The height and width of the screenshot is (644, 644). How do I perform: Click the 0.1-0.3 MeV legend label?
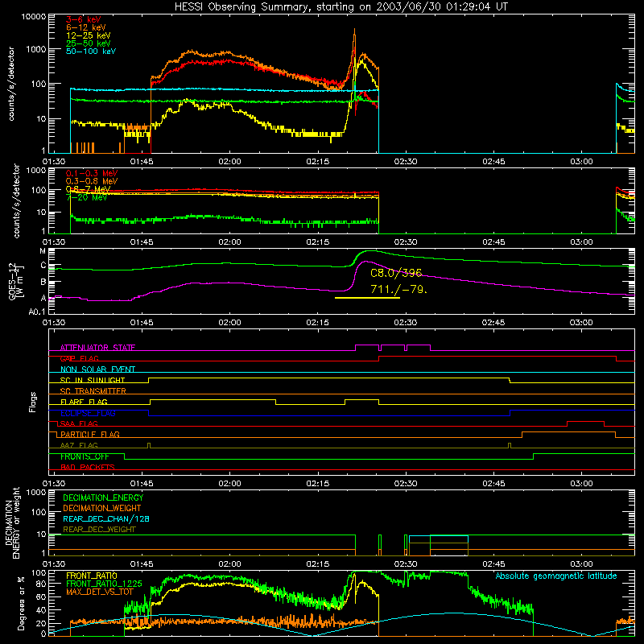click(x=92, y=173)
